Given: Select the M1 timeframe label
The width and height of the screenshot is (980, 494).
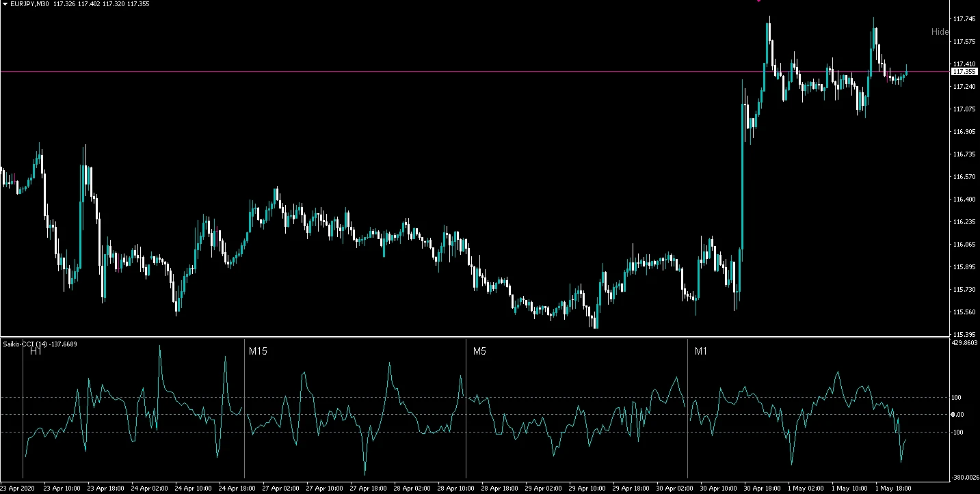Looking at the screenshot, I should click(701, 352).
